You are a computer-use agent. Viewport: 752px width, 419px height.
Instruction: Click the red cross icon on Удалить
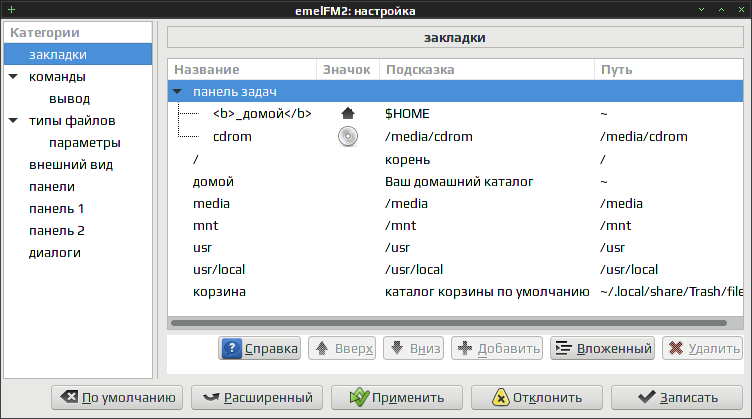[x=676, y=348]
